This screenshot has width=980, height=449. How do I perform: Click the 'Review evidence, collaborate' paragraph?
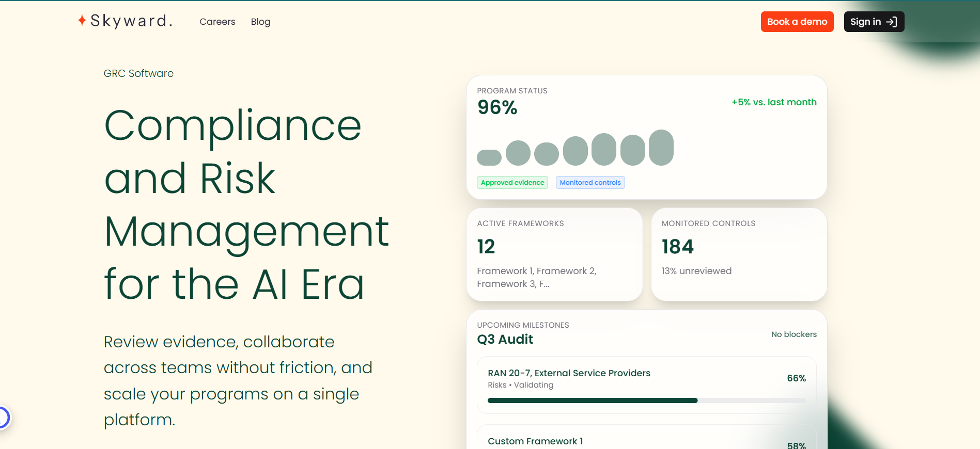pyautogui.click(x=238, y=381)
